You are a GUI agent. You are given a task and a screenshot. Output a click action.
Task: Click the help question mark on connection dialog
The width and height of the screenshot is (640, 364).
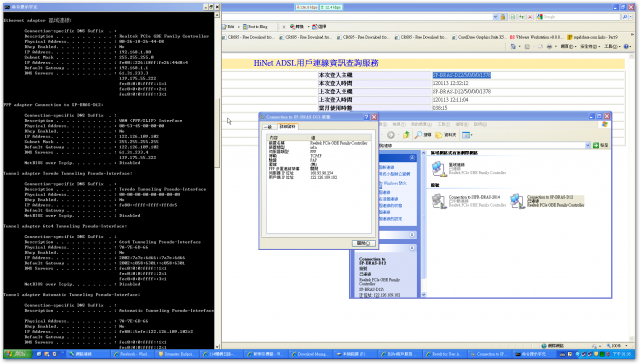point(366,117)
